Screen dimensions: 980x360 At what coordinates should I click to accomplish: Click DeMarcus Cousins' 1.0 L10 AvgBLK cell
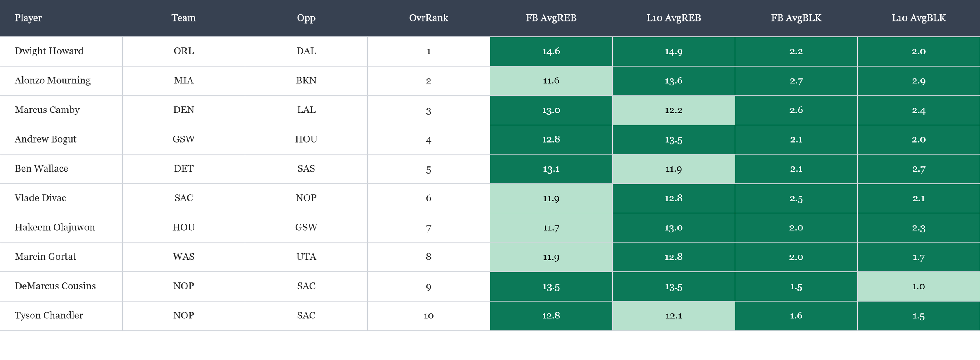pyautogui.click(x=918, y=286)
